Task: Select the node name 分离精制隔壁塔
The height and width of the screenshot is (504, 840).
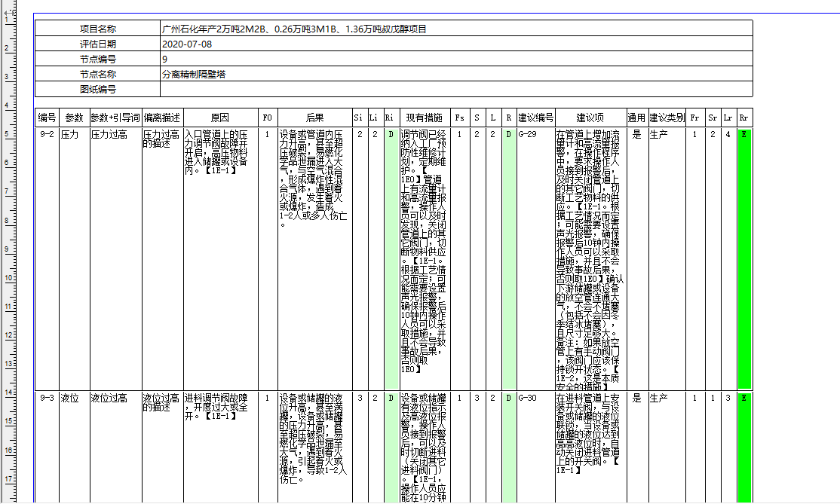Action: pyautogui.click(x=194, y=74)
